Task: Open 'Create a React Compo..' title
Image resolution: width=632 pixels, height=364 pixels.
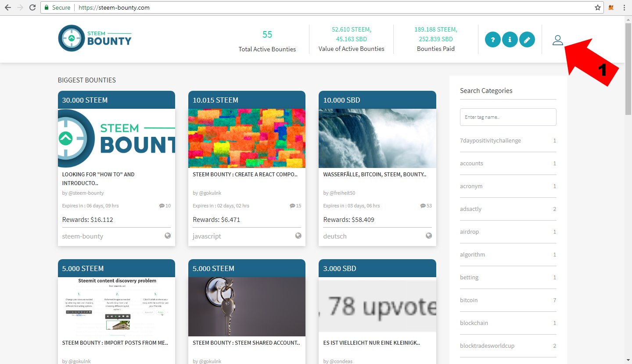Action: coord(245,174)
